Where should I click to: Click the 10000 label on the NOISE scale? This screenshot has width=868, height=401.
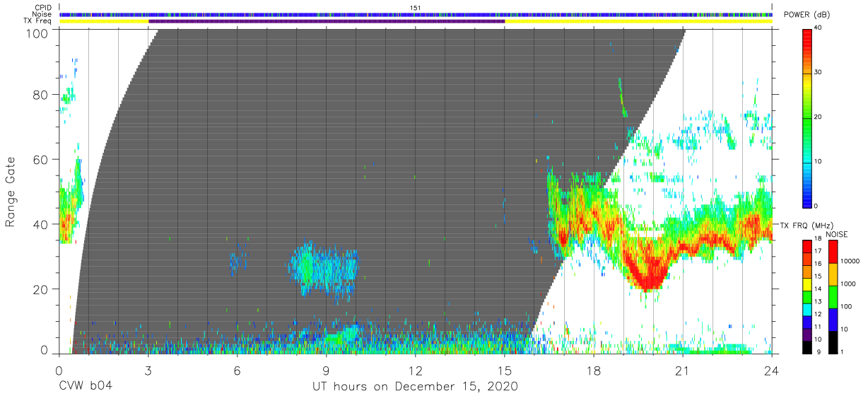click(852, 262)
